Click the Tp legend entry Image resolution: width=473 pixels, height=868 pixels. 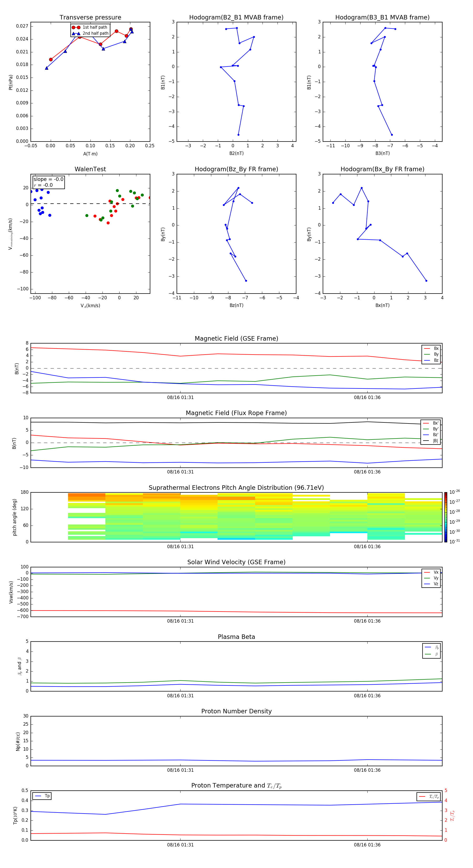[x=42, y=796]
